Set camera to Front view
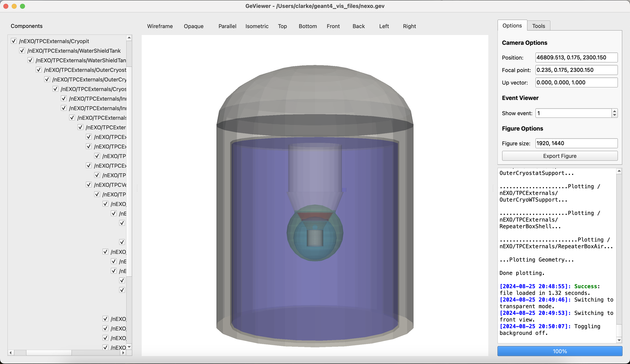 pos(333,26)
